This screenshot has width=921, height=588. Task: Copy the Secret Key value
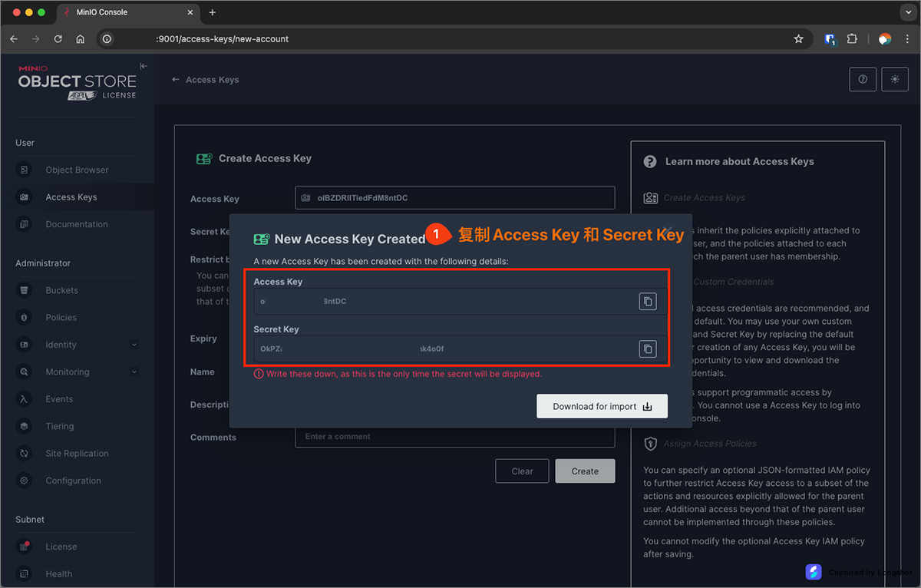pos(648,349)
